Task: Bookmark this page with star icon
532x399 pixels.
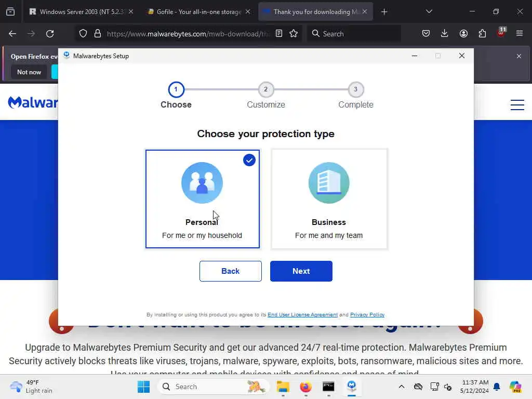Action: point(294,34)
